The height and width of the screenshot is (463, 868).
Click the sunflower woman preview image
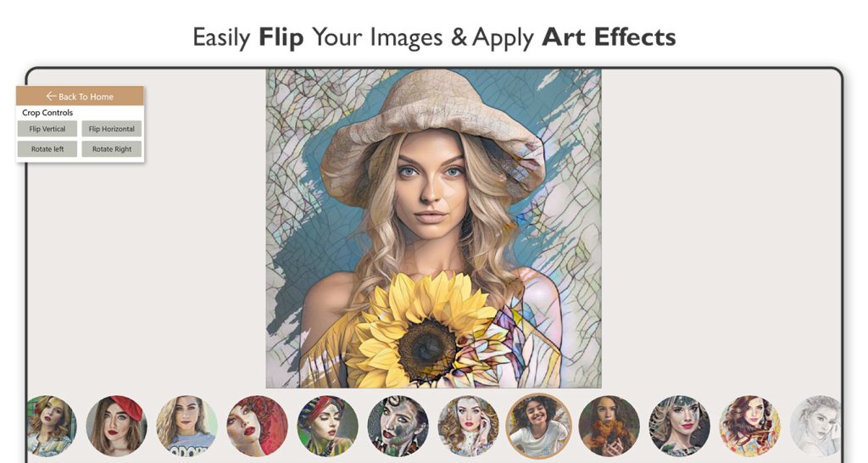[433, 228]
